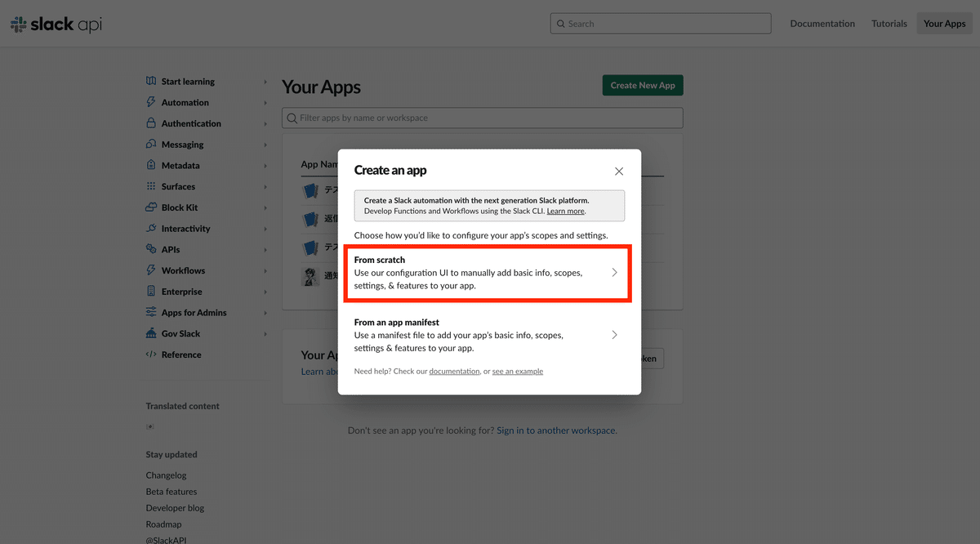This screenshot has width=980, height=544.
Task: Open the Start learning book icon
Action: pos(151,81)
